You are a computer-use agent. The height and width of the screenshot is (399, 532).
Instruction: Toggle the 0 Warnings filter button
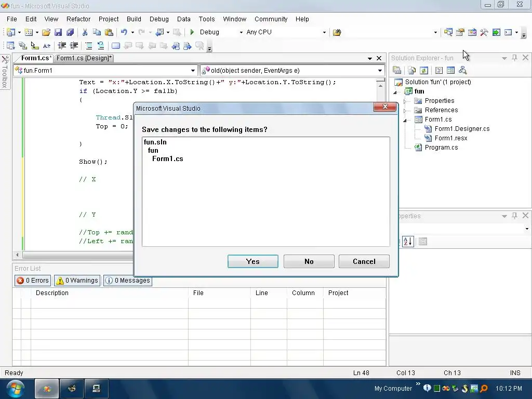[x=77, y=281]
